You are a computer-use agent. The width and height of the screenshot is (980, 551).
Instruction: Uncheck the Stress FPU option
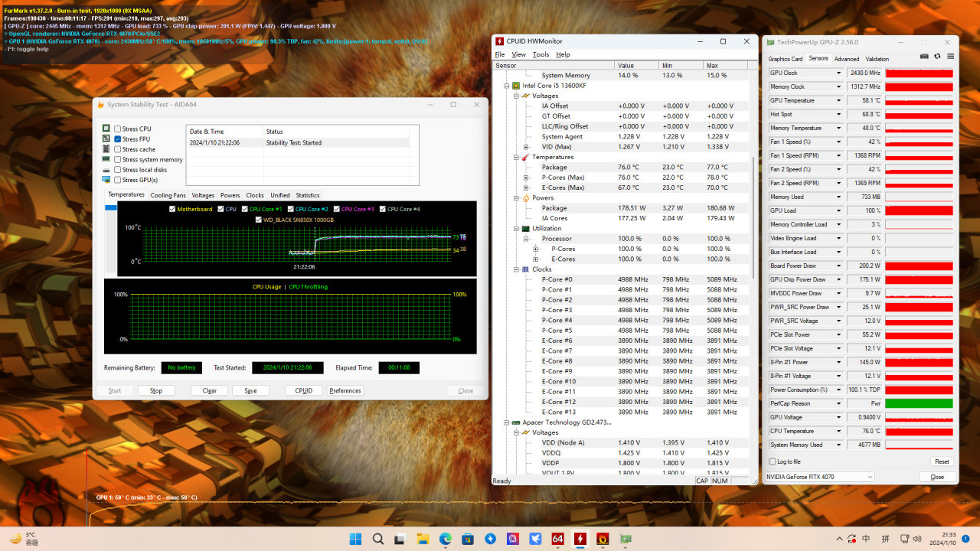118,139
